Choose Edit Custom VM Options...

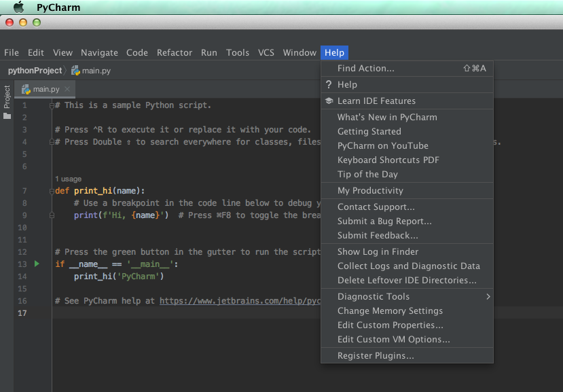click(x=407, y=339)
